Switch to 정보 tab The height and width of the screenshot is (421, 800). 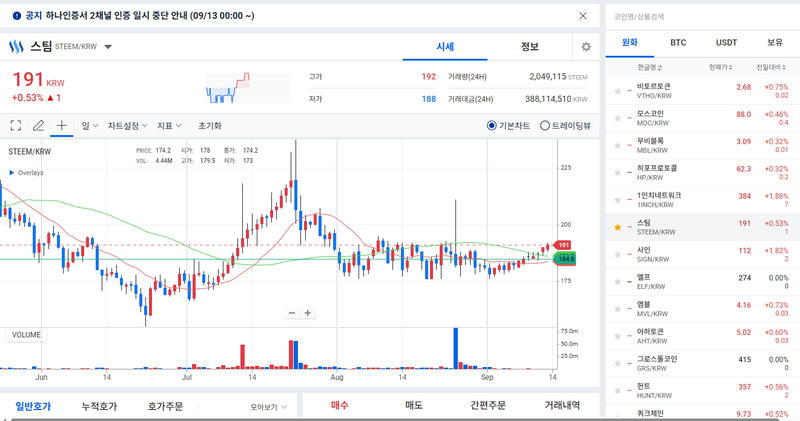(x=530, y=47)
